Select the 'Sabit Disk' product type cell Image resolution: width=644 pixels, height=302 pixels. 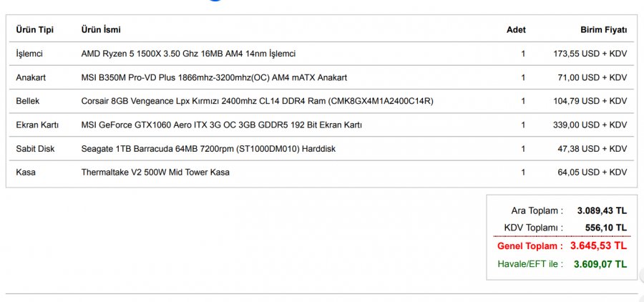(35, 149)
